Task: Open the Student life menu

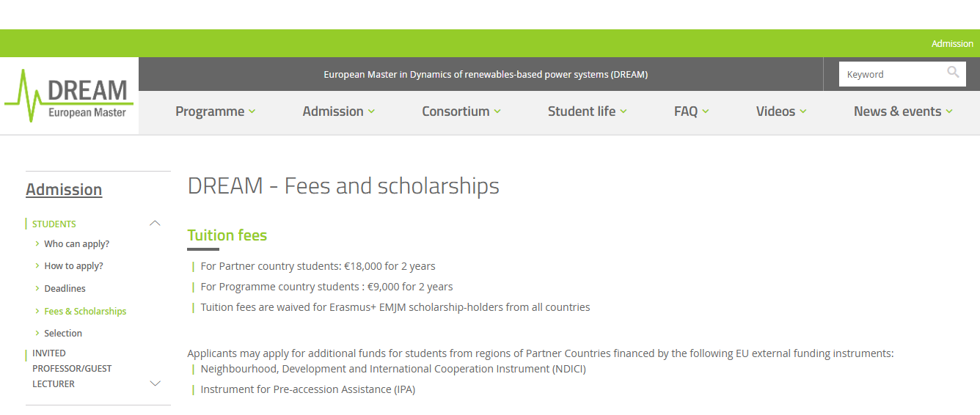Action: (x=587, y=111)
